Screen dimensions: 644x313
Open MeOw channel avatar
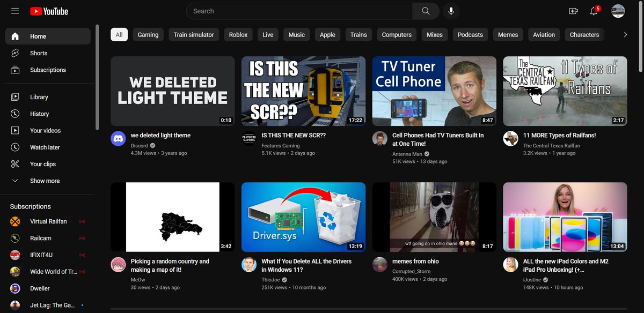coord(118,265)
